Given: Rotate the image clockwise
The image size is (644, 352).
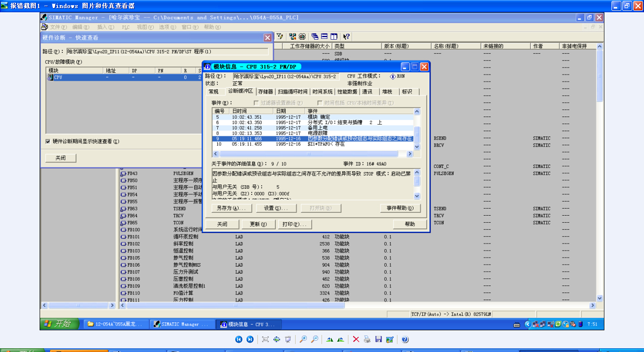Looking at the screenshot, I should pyautogui.click(x=330, y=339).
